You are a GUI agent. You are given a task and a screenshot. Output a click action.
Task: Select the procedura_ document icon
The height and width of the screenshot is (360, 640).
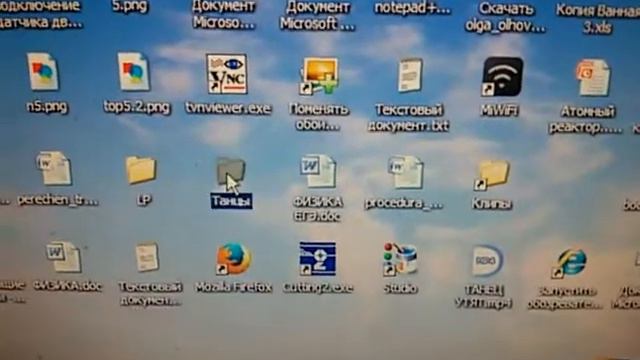[x=406, y=172]
